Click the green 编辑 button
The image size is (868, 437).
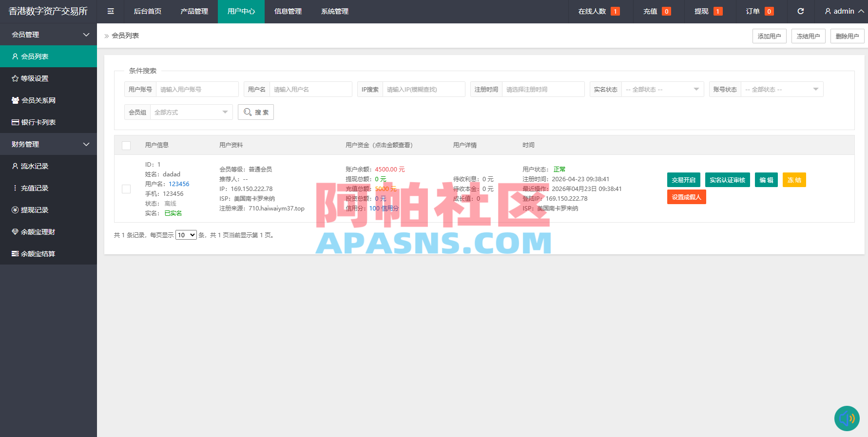[766, 180]
